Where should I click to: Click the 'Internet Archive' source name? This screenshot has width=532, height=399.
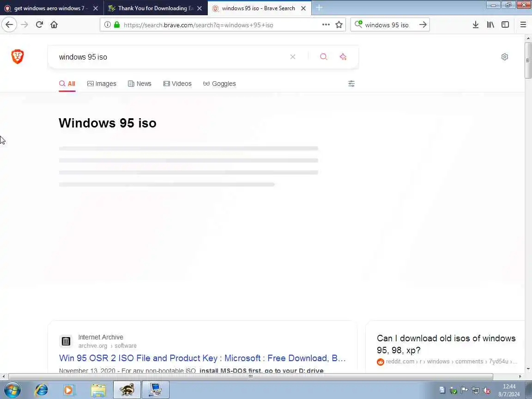click(x=101, y=337)
